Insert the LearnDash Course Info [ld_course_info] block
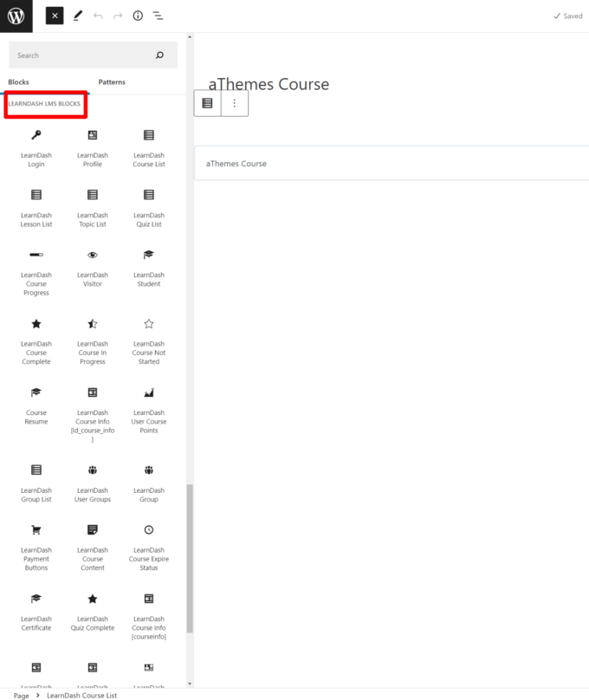Image resolution: width=589 pixels, height=700 pixels. 93,415
